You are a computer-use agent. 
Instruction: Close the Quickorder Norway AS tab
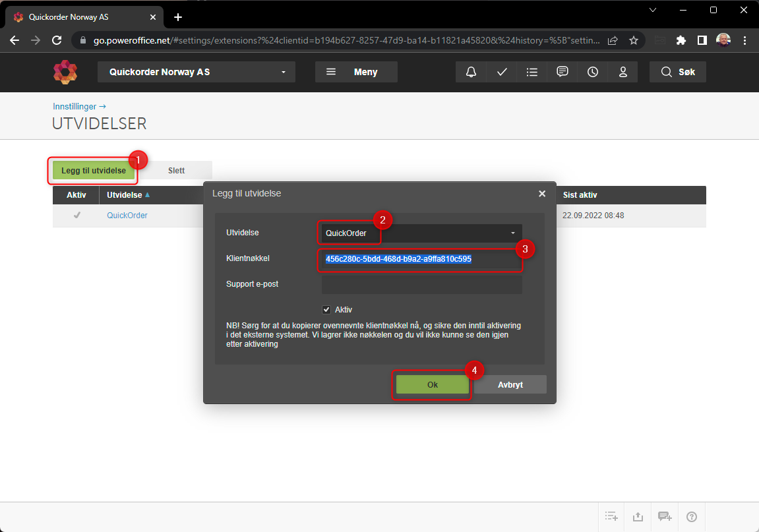pos(153,17)
